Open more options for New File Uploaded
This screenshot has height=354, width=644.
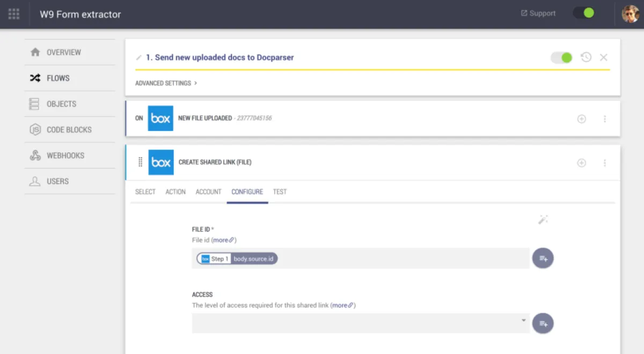point(605,119)
